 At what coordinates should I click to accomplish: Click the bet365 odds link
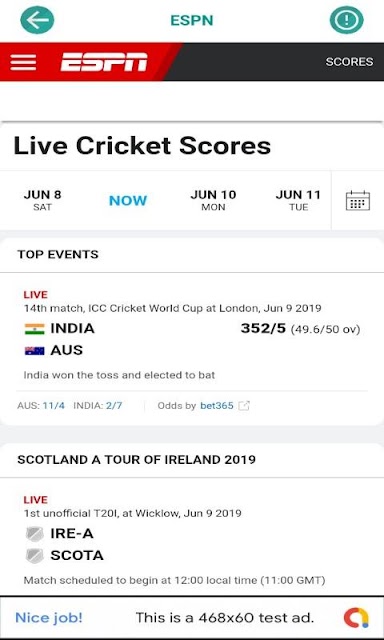[x=217, y=406]
